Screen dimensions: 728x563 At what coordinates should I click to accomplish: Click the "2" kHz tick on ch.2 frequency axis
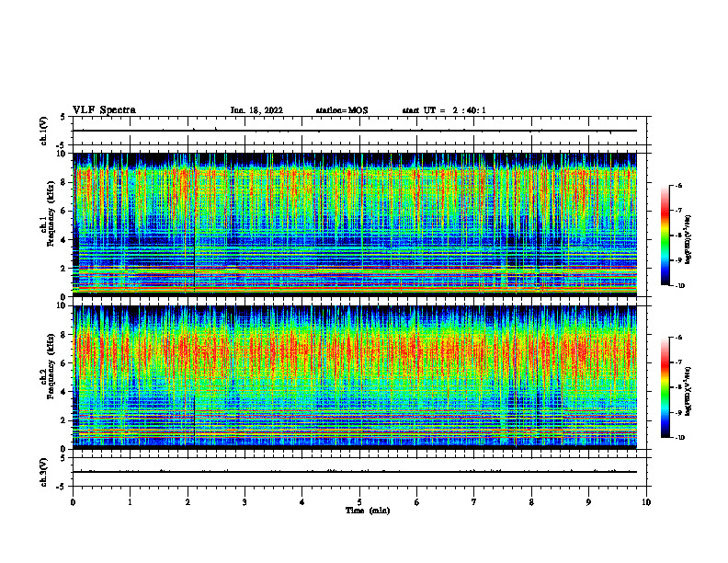[65, 420]
